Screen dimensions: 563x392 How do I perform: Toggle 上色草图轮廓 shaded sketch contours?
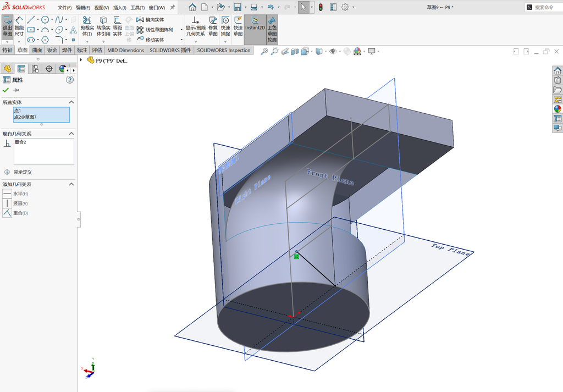272,30
